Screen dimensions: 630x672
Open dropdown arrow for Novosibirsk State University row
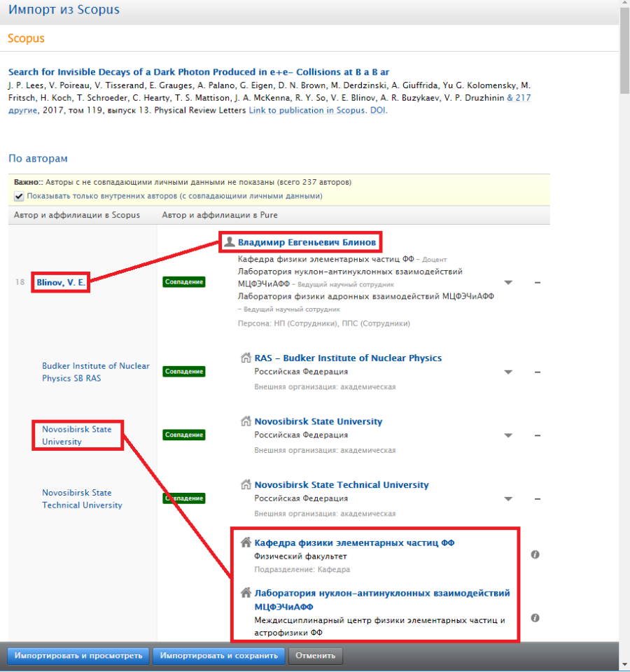pyautogui.click(x=509, y=435)
